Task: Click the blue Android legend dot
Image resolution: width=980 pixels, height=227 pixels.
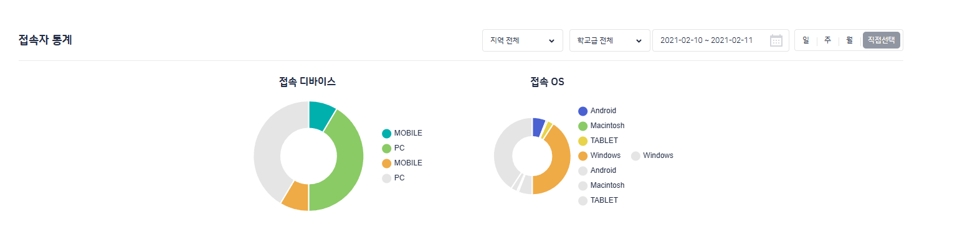Action: [x=583, y=111]
